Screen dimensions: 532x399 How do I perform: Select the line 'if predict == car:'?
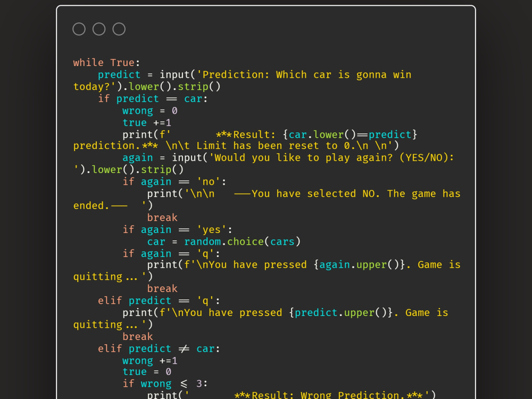click(153, 99)
